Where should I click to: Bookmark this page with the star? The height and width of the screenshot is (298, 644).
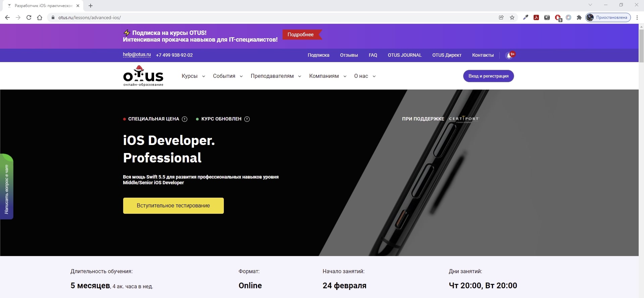click(512, 17)
